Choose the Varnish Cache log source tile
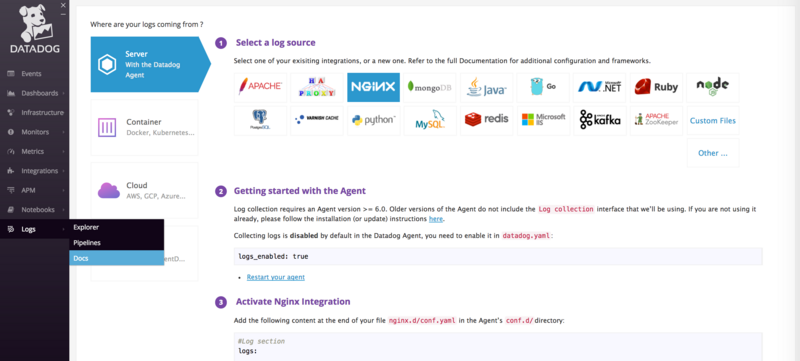 tap(317, 120)
